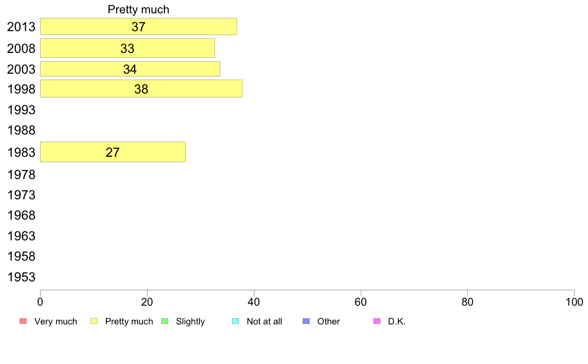Click the green Slightly legend swatch

click(x=165, y=321)
